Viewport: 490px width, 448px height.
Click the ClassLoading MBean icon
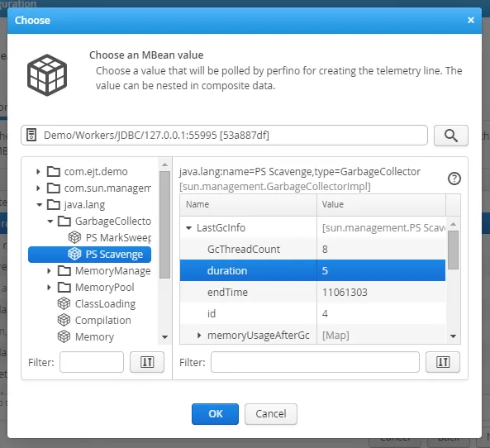pos(64,303)
